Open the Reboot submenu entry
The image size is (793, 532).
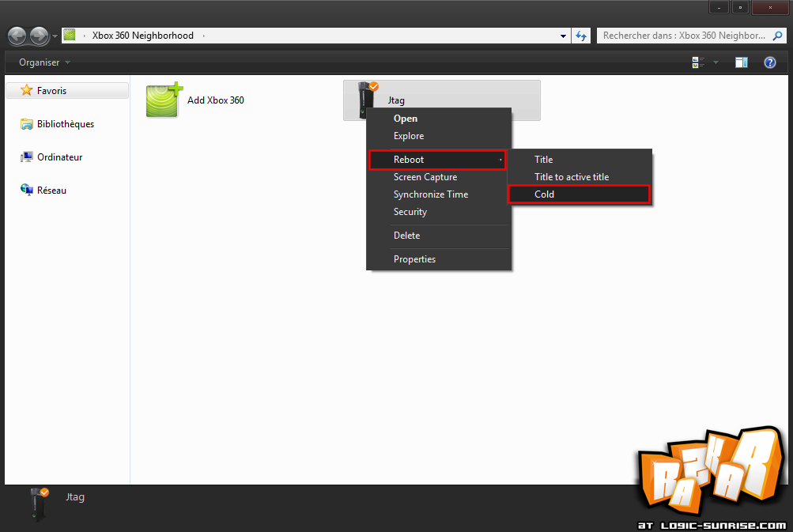[437, 160]
